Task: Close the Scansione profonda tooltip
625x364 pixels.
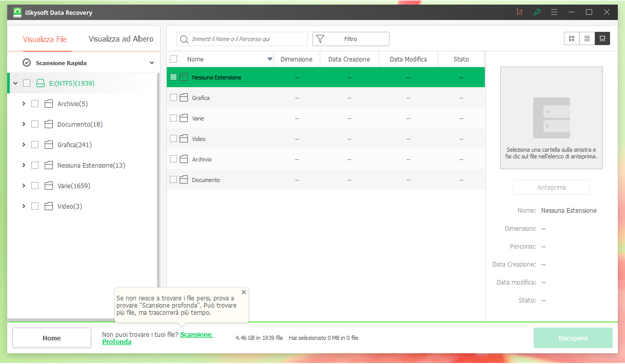Action: (x=244, y=292)
